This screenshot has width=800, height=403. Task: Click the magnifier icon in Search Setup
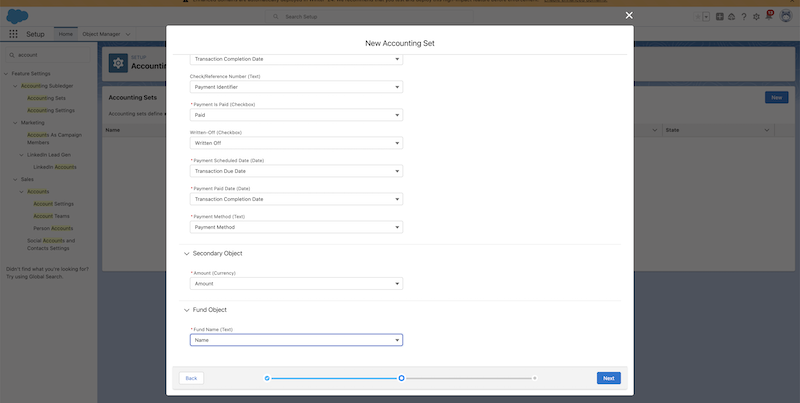276,17
